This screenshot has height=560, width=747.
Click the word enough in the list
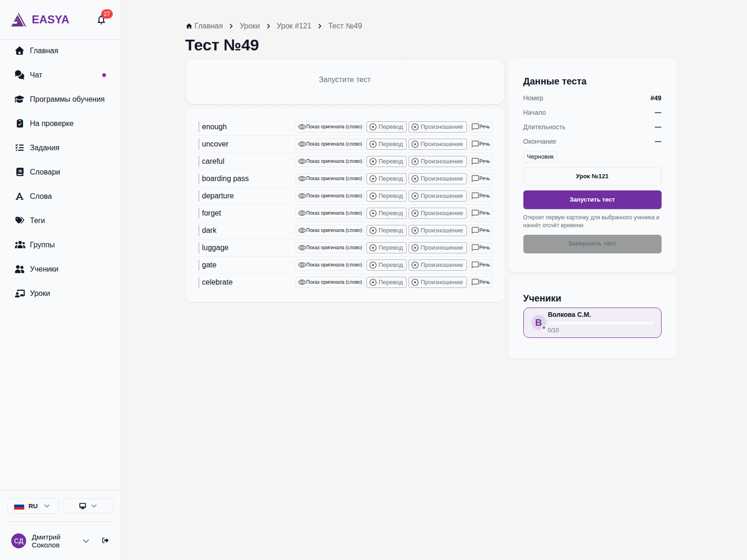(214, 127)
